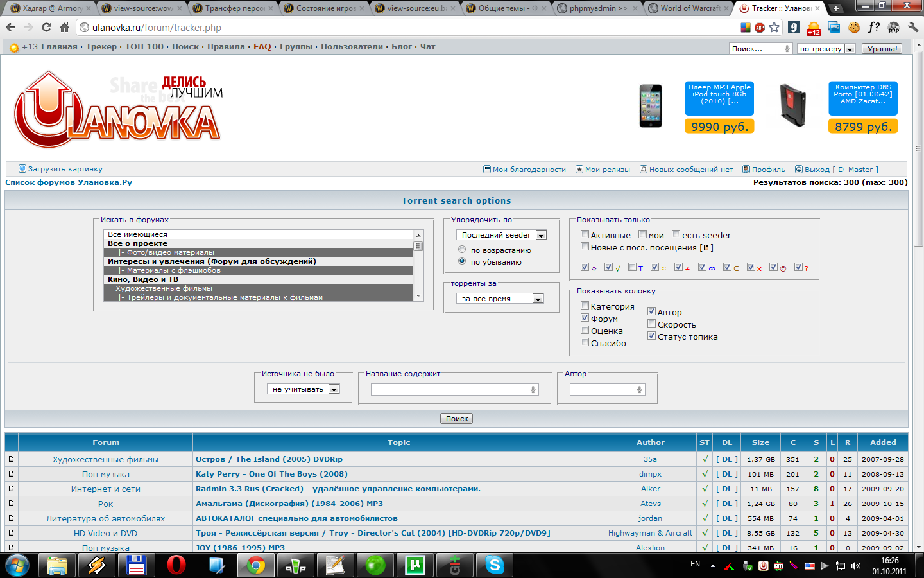Check the Активные checkbox
Viewport: 924px width, 578px height.
tap(585, 234)
